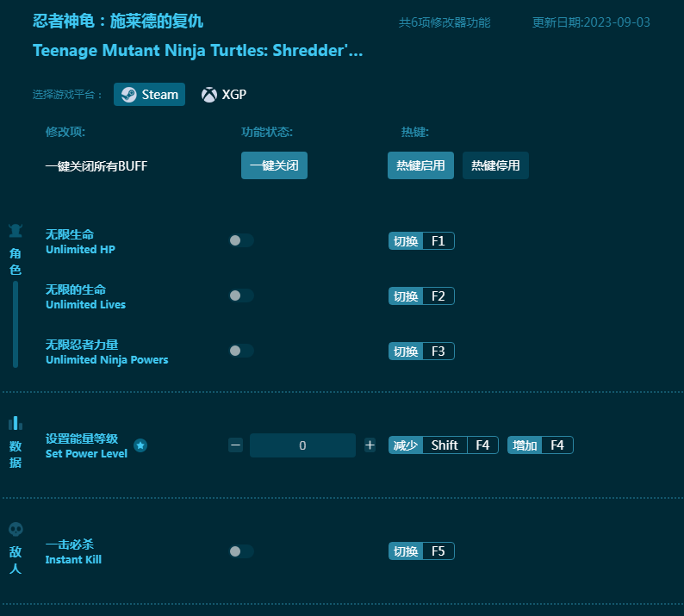Click the 更新日期:2023-09-03 text
The height and width of the screenshot is (616, 684).
click(x=591, y=22)
